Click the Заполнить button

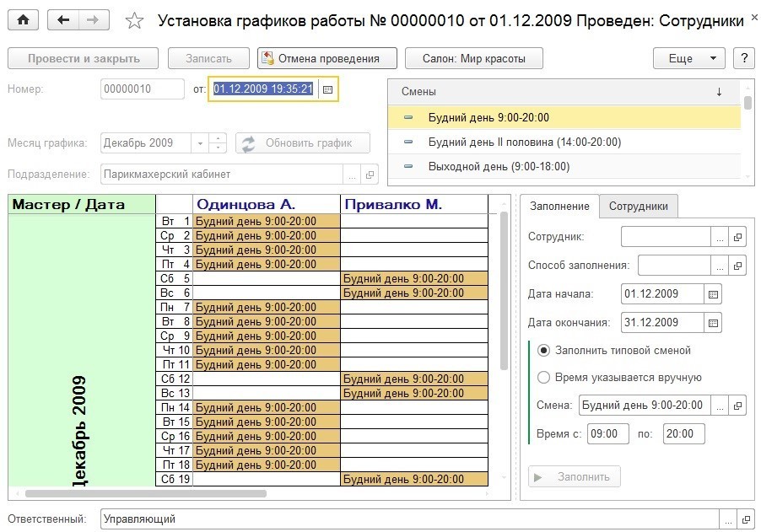point(575,477)
